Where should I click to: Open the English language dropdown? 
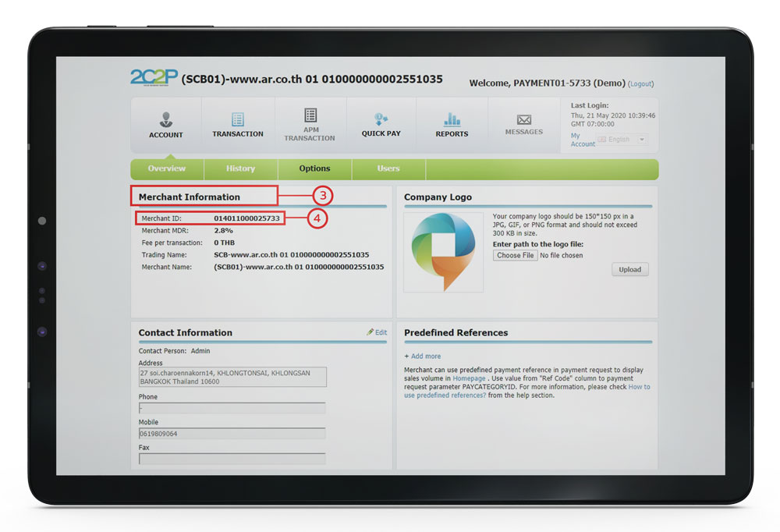[622, 140]
